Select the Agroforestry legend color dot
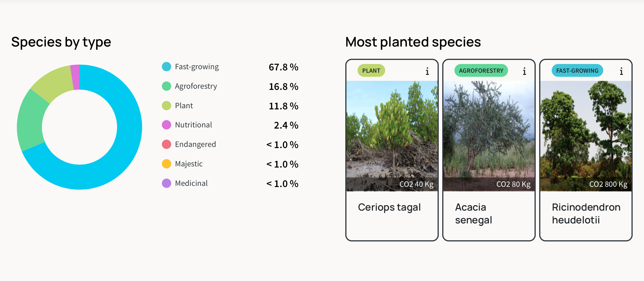 tap(167, 86)
